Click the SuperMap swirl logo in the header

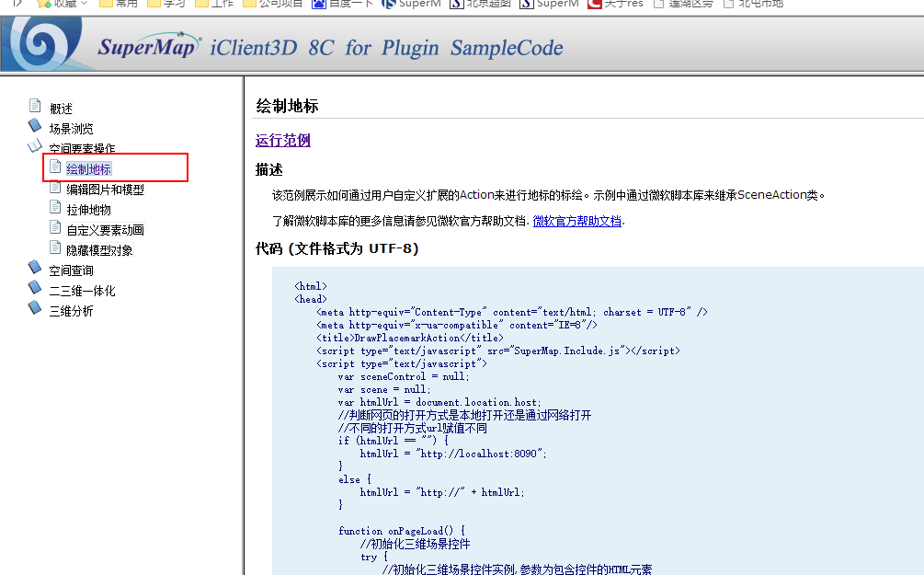tap(43, 43)
